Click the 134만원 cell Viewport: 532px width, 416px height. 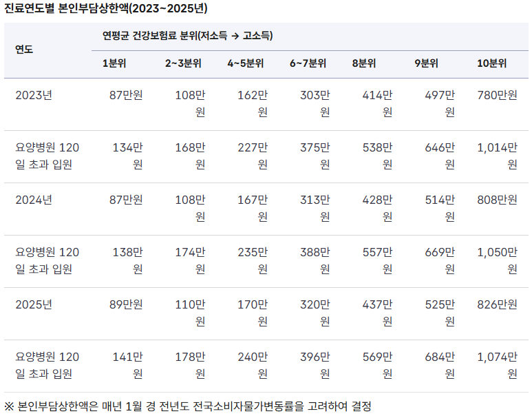[x=128, y=156]
